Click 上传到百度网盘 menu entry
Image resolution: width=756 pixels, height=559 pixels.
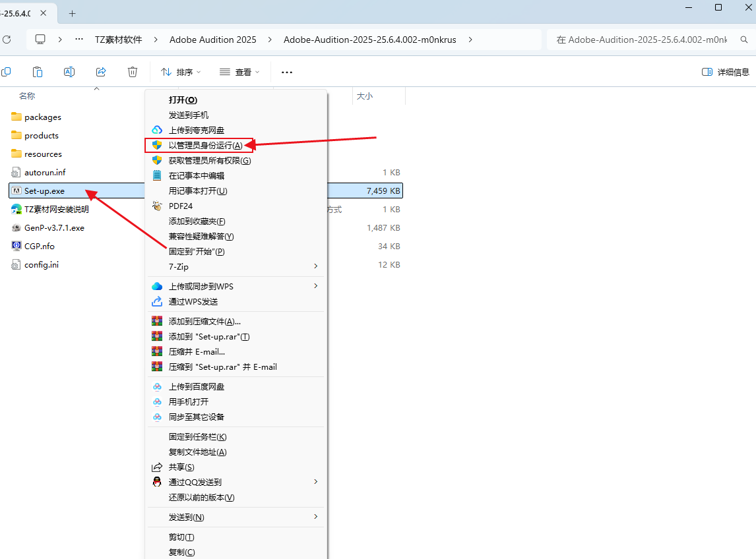click(x=236, y=386)
